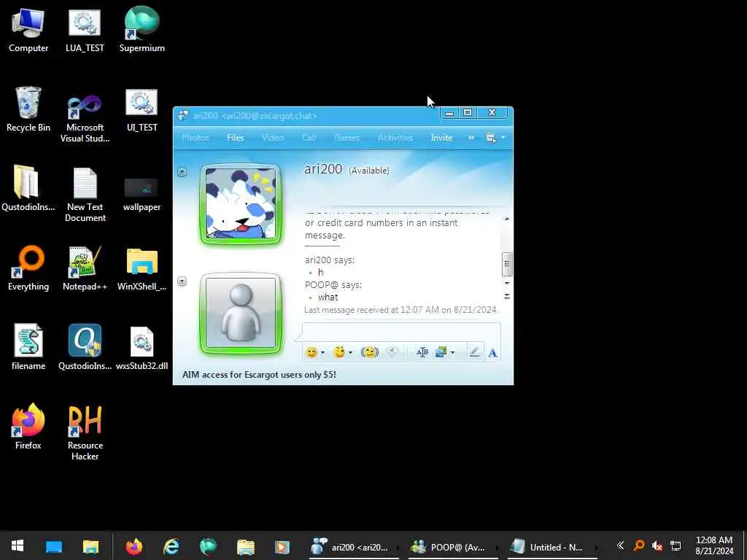Select the New Text Document icon
The image size is (747, 560).
click(85, 194)
